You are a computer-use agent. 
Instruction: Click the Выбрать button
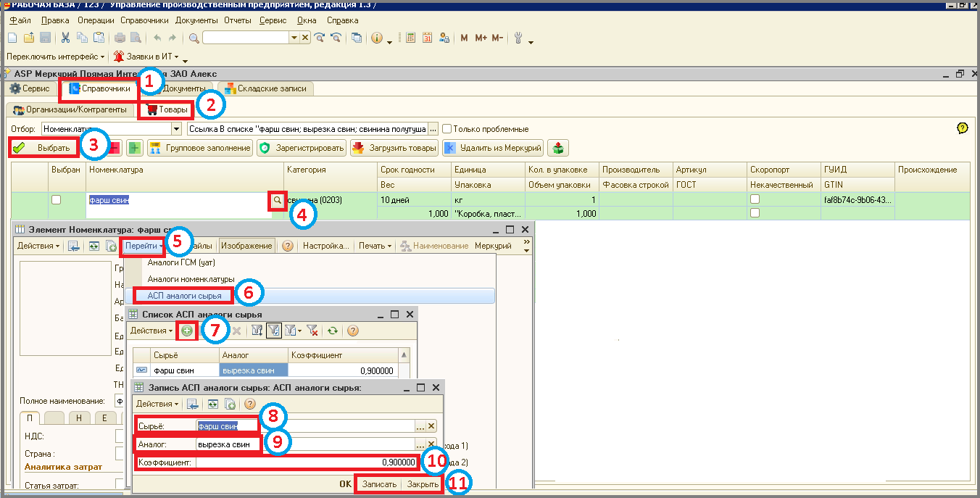click(44, 148)
